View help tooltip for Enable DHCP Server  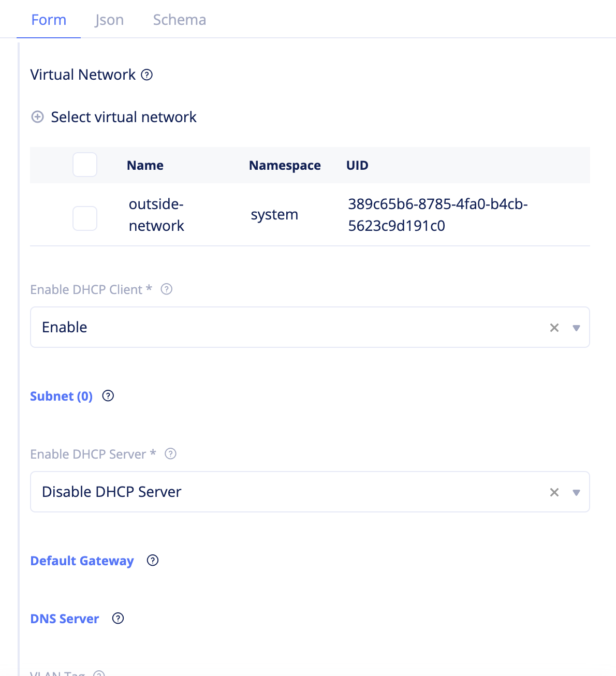click(x=170, y=454)
